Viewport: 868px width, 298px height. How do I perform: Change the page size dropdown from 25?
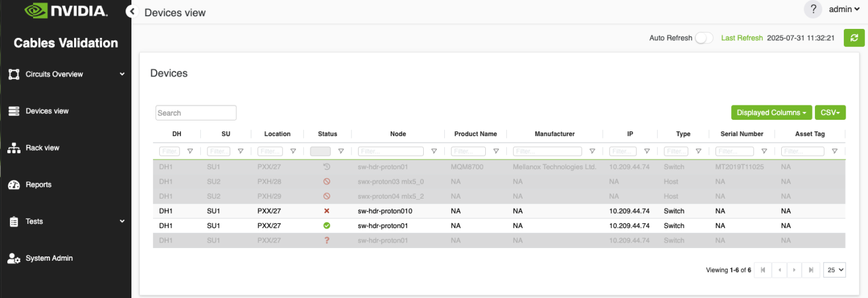834,270
